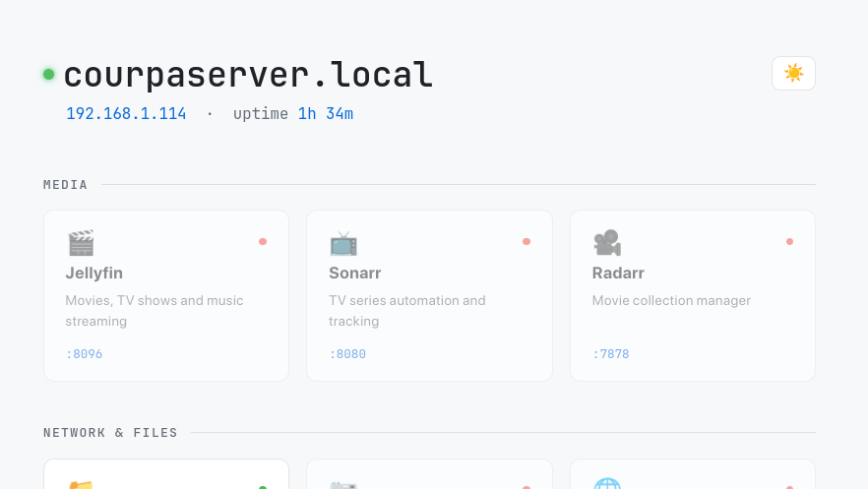Click the Jellyfin clapperboard icon
Screen dimensions: 868x489
(81, 243)
